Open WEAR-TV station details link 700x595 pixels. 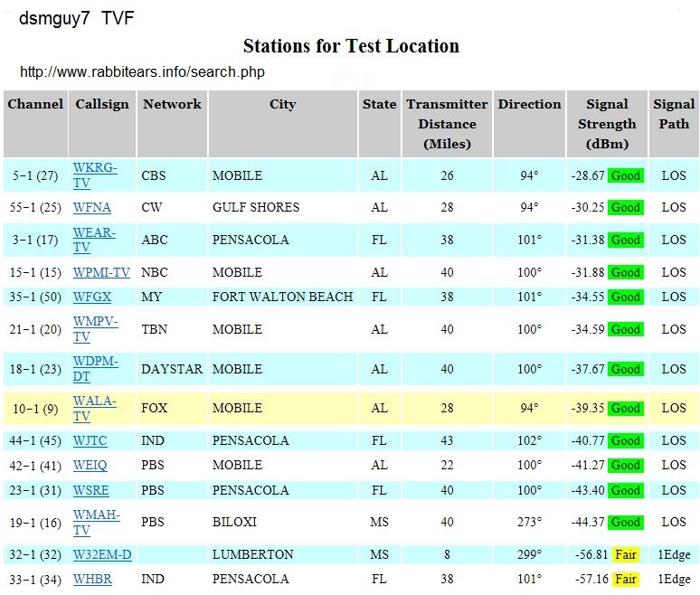click(94, 240)
